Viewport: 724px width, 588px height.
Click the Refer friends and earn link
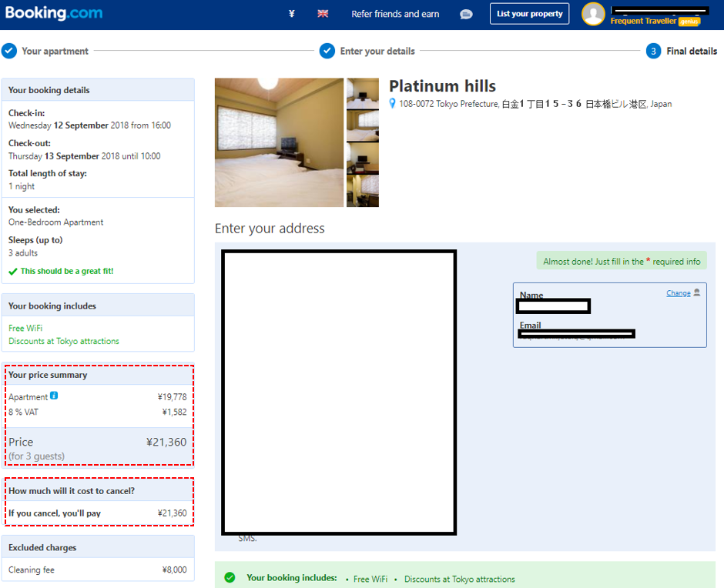point(395,14)
